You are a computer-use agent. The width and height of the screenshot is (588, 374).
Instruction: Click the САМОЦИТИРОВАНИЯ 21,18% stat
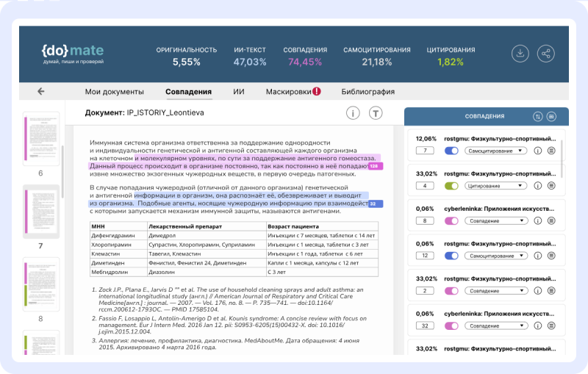377,57
